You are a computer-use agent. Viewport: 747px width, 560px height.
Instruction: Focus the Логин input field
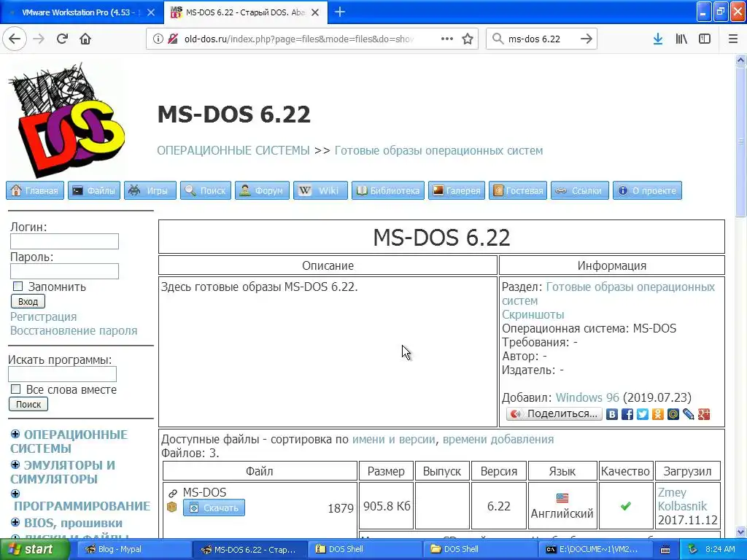pos(64,241)
